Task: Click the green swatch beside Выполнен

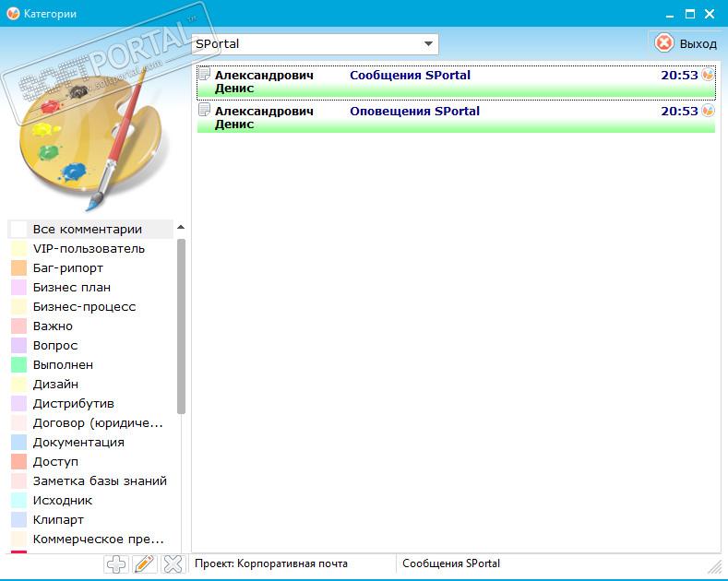Action: click(x=18, y=365)
